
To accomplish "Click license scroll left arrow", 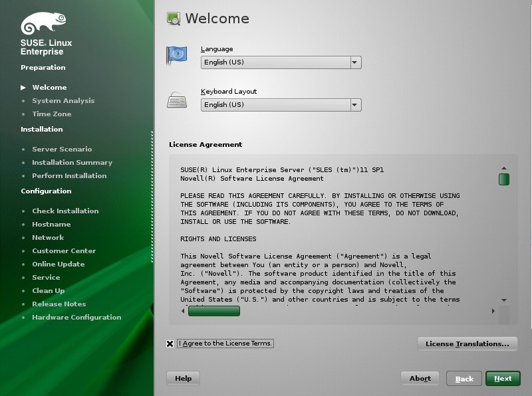I will click(x=184, y=311).
